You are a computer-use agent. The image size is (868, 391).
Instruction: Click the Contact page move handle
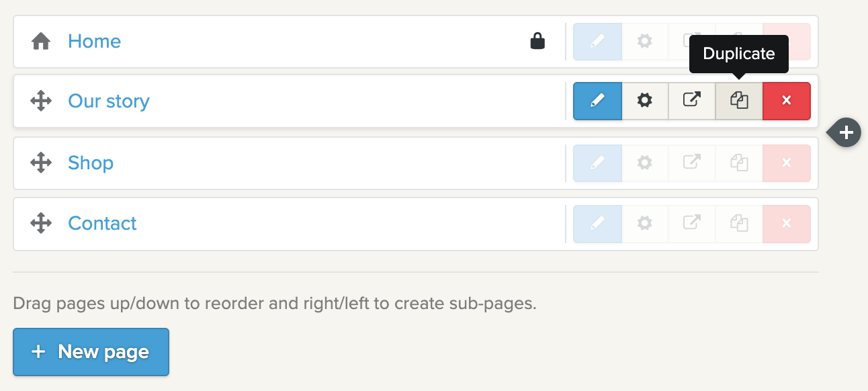coord(41,224)
